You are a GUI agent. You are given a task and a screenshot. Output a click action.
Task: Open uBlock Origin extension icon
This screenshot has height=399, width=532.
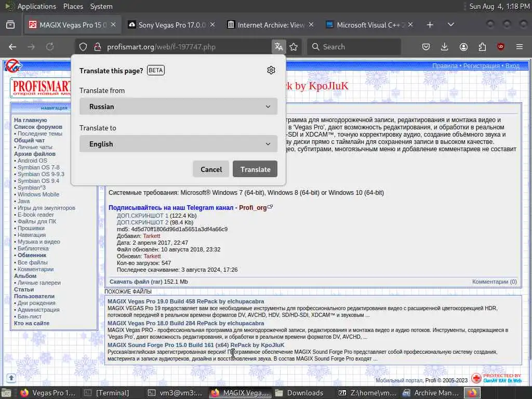pyautogui.click(x=501, y=47)
